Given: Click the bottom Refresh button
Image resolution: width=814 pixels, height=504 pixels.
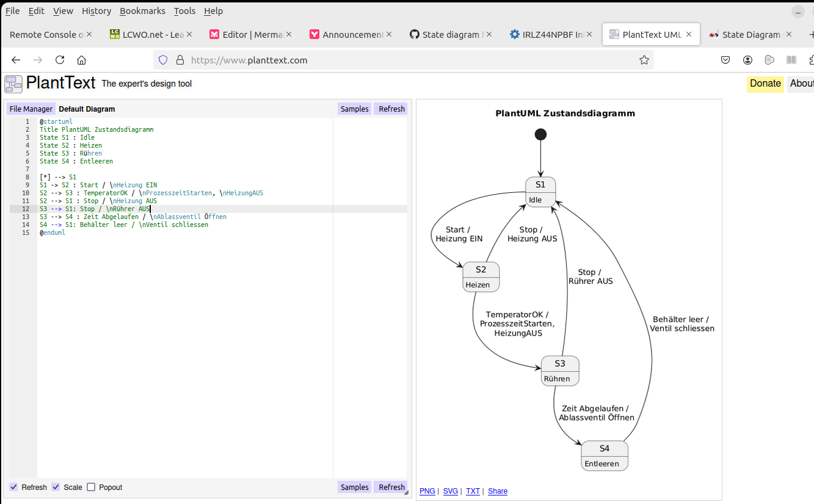Looking at the screenshot, I should 391,487.
